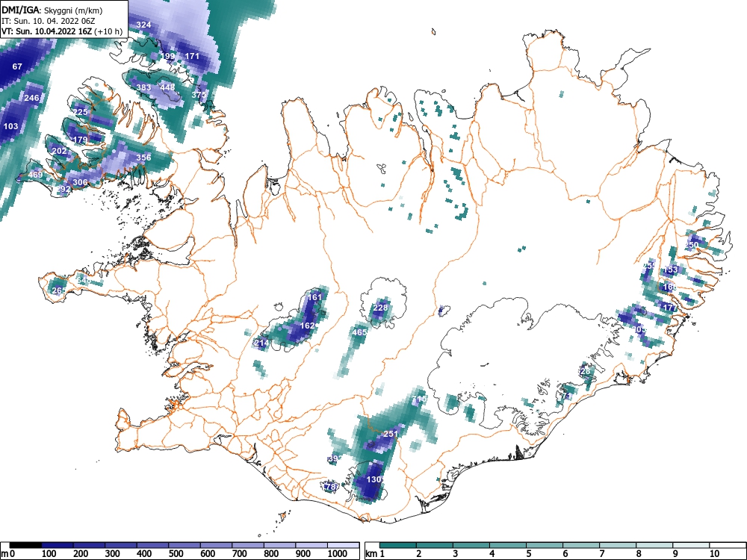This screenshot has width=747, height=560.
Task: Click the 'DMI/IGA: Skyggni (m/km)' title text
Action: click(52, 10)
